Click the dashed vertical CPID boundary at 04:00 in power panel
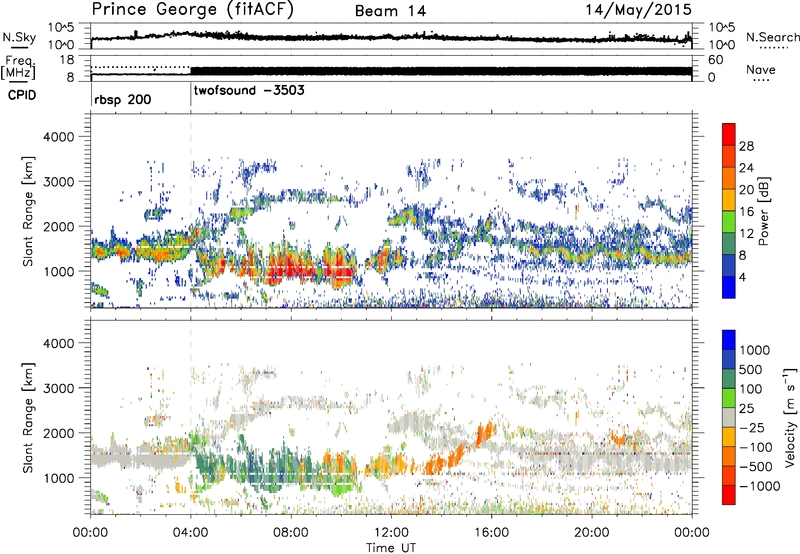This screenshot has width=800, height=554. 191,211
